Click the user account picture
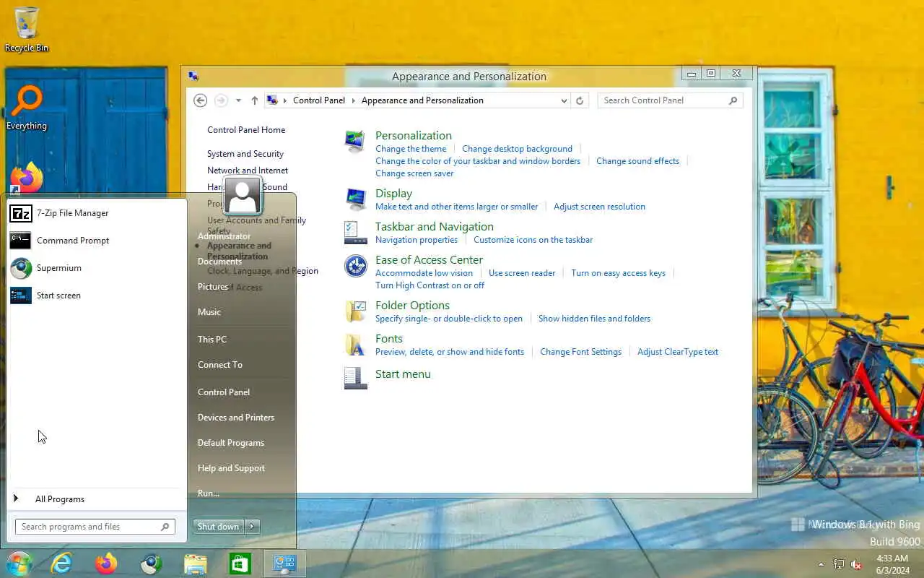This screenshot has width=924, height=578. click(x=243, y=195)
